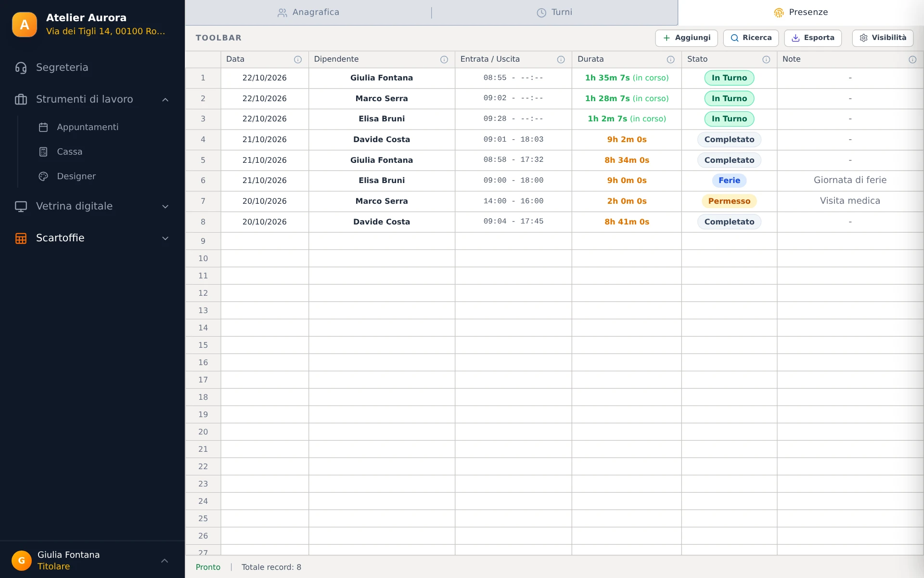
Task: Click info icon in Durata column header
Action: coord(671,60)
